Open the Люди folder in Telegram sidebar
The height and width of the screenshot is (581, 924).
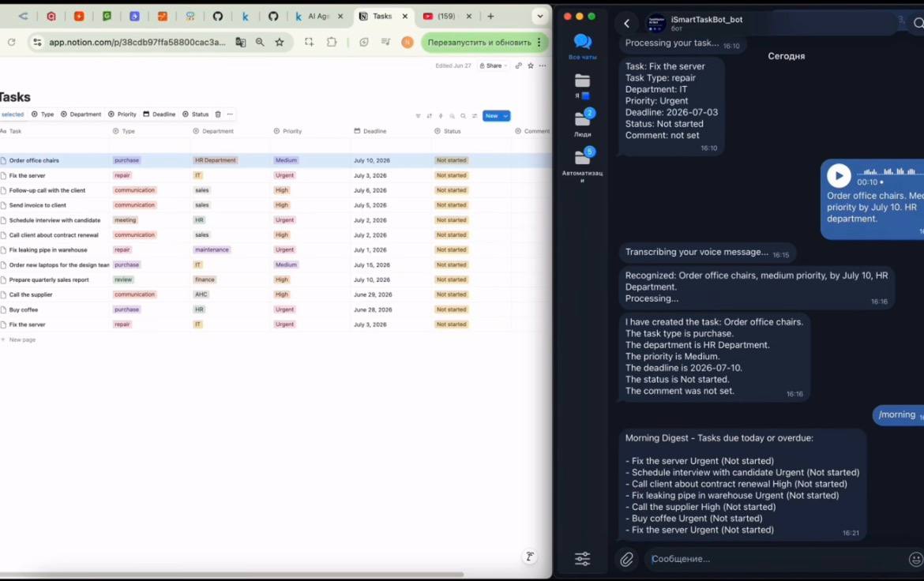[x=582, y=123]
